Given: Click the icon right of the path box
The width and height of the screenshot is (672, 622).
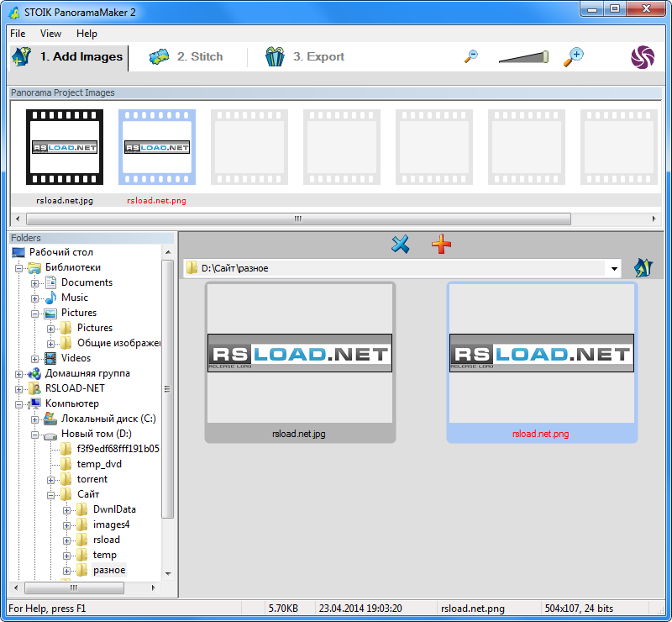Looking at the screenshot, I should point(643,267).
